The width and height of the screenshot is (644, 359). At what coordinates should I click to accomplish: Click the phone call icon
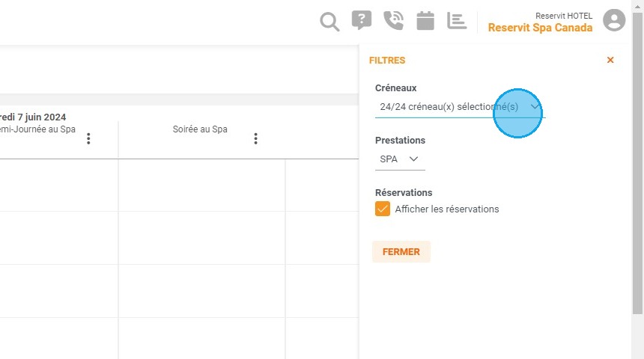click(x=393, y=20)
